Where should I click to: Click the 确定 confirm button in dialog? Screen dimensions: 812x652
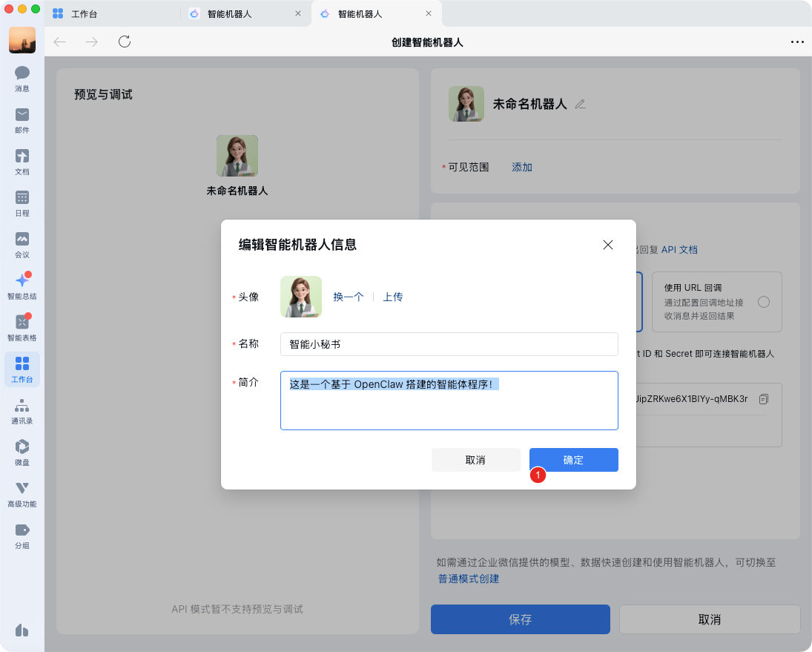pyautogui.click(x=573, y=460)
